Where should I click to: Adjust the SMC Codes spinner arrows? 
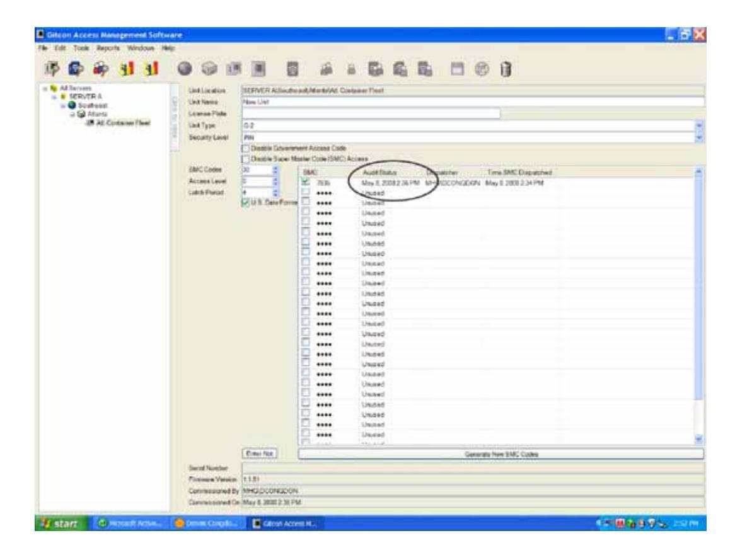pyautogui.click(x=275, y=169)
